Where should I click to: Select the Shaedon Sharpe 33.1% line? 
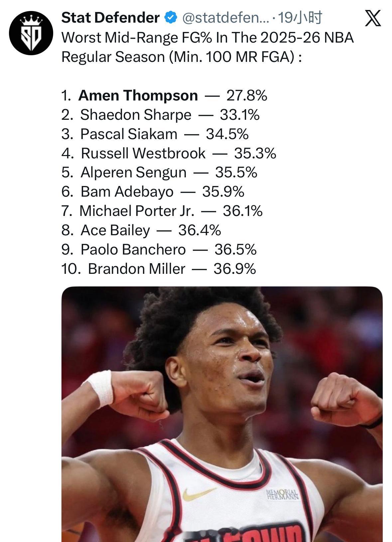160,115
